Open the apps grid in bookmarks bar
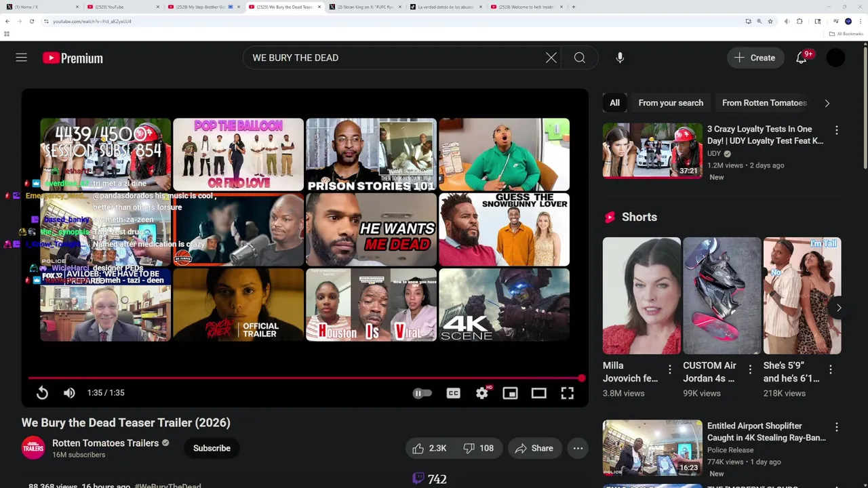This screenshot has width=868, height=488. pyautogui.click(x=7, y=34)
